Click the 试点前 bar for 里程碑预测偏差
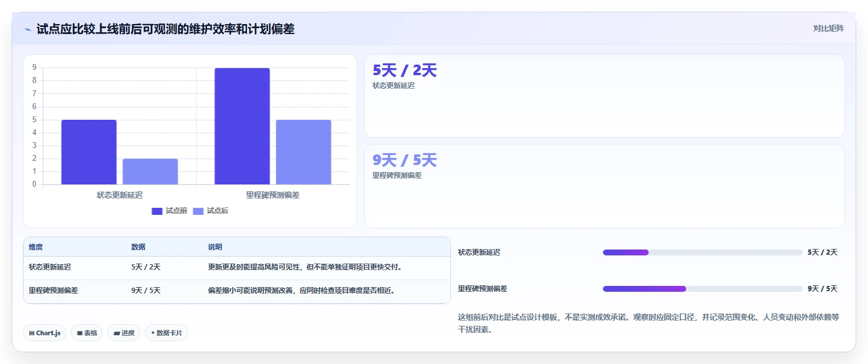The image size is (868, 364). 242,126
